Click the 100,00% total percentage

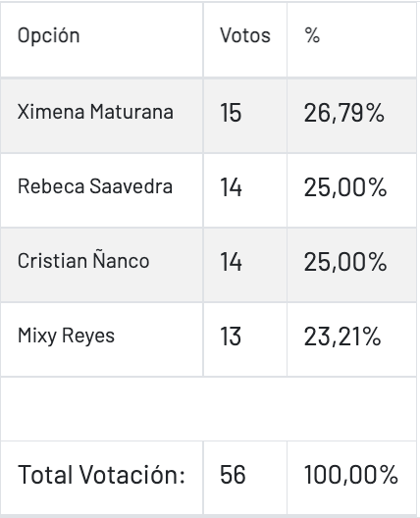coord(350,475)
